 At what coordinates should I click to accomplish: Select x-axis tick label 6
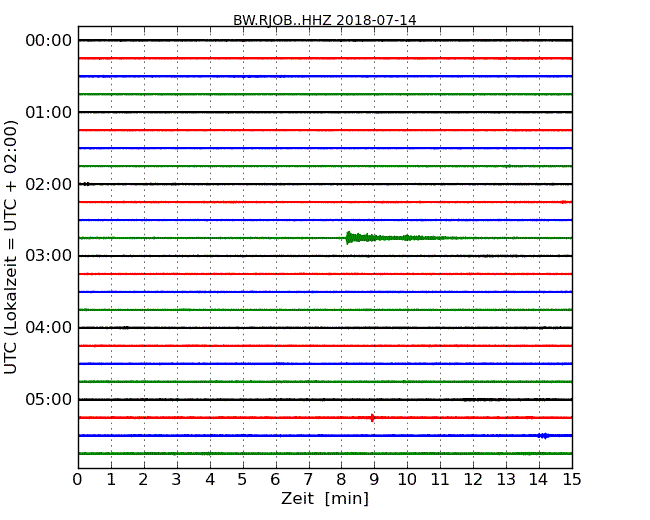tap(275, 480)
